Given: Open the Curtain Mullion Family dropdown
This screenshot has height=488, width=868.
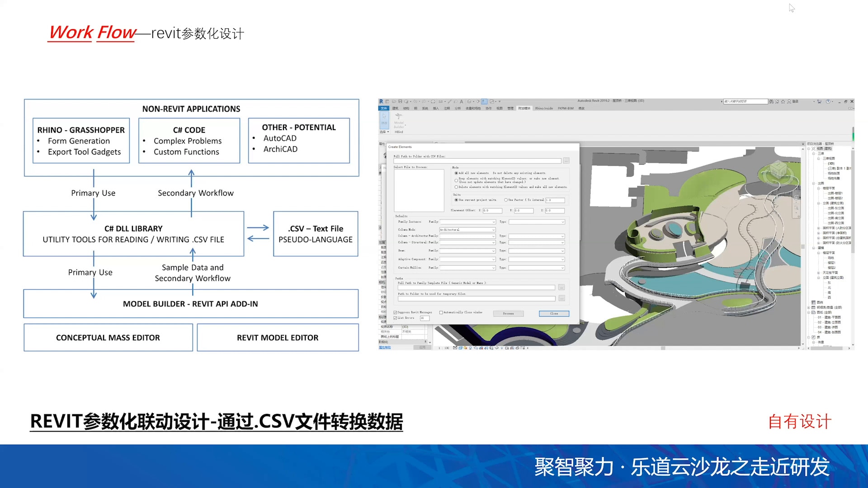Looking at the screenshot, I should click(x=467, y=268).
